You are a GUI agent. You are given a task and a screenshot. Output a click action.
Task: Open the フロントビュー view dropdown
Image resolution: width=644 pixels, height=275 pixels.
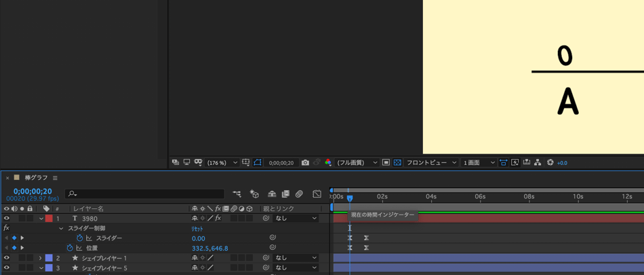(x=431, y=163)
